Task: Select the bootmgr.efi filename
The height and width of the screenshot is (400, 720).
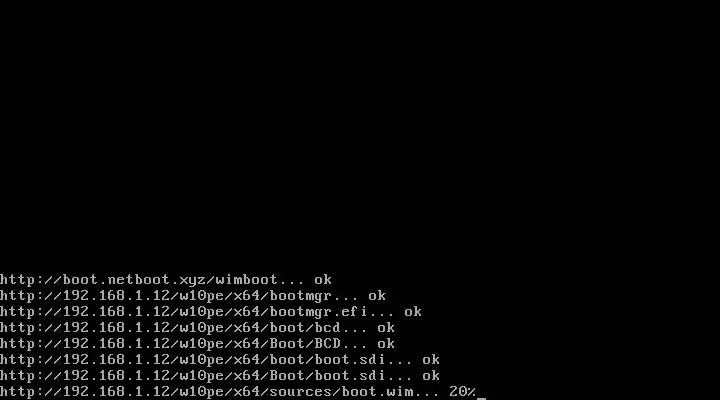Action: point(319,312)
